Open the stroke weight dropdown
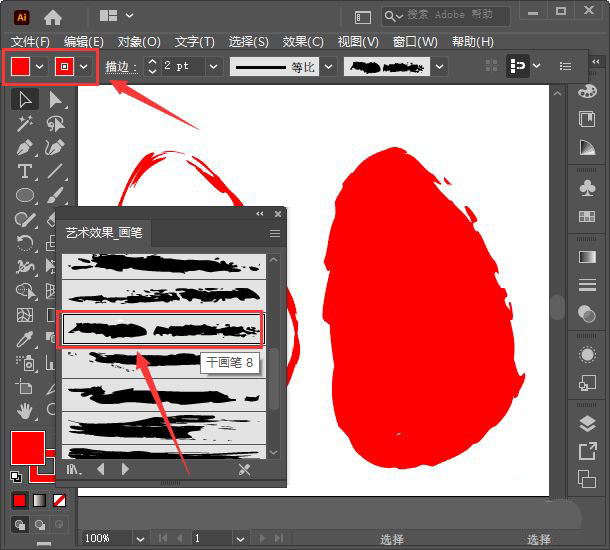 pos(214,67)
